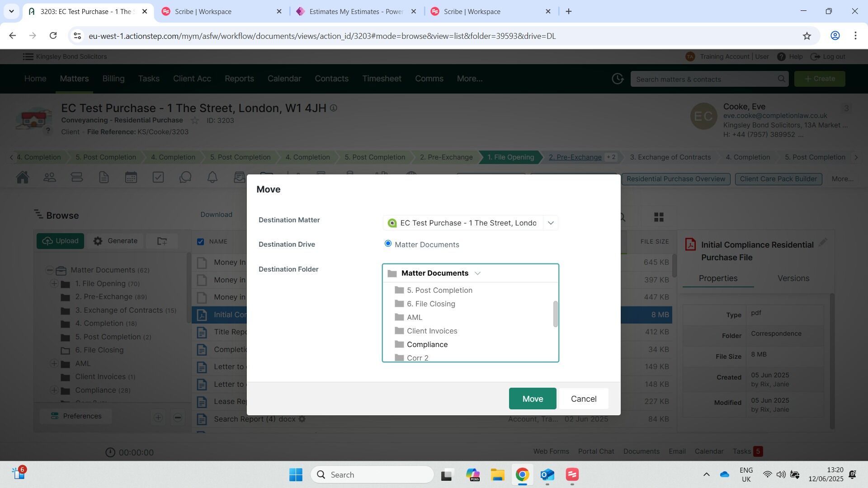868x488 pixels.
Task: Expand the Matter Documents folder chevron in dialog
Action: (x=477, y=273)
